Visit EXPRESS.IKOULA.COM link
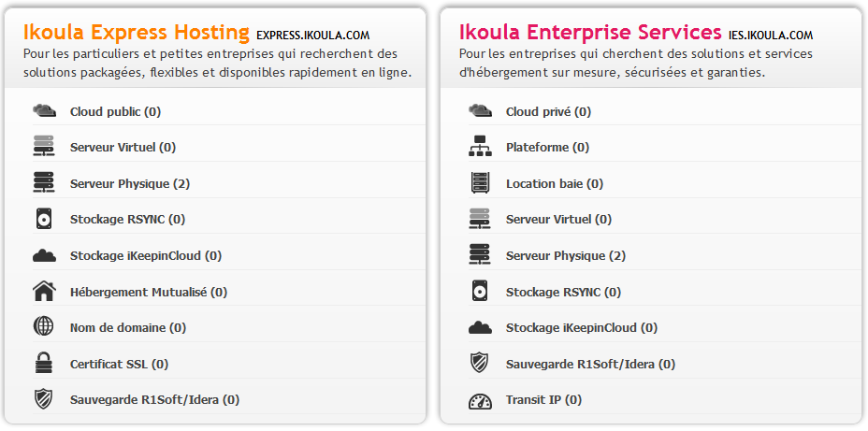The width and height of the screenshot is (868, 431). pos(312,36)
